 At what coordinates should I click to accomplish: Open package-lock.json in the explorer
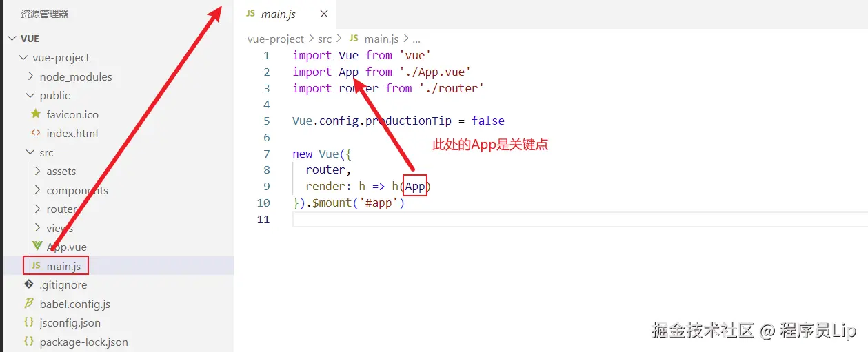tap(84, 342)
